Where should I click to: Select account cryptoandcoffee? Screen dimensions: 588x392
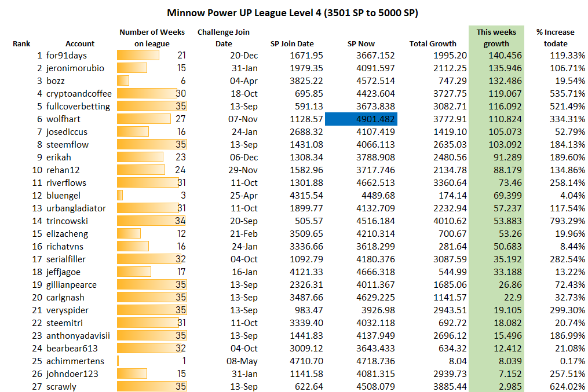[79, 94]
